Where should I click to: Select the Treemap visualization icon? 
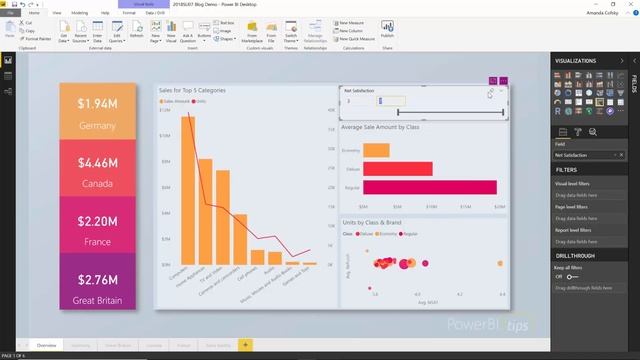click(578, 93)
